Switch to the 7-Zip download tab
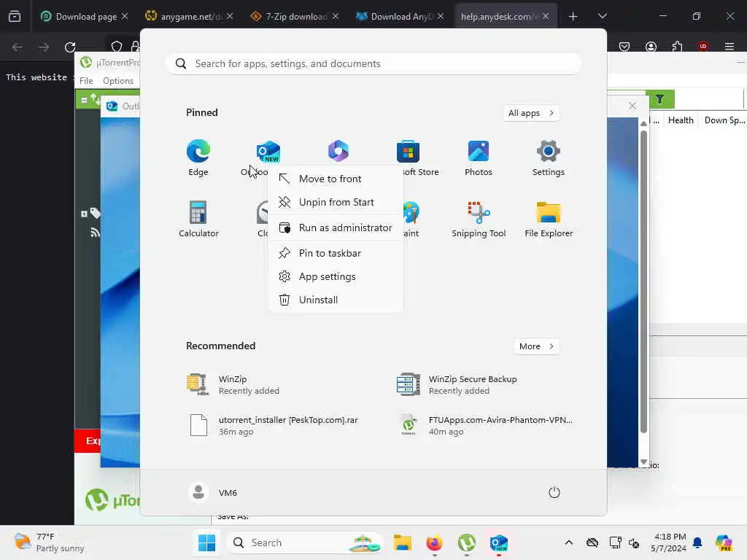The image size is (747, 560). 295,16
